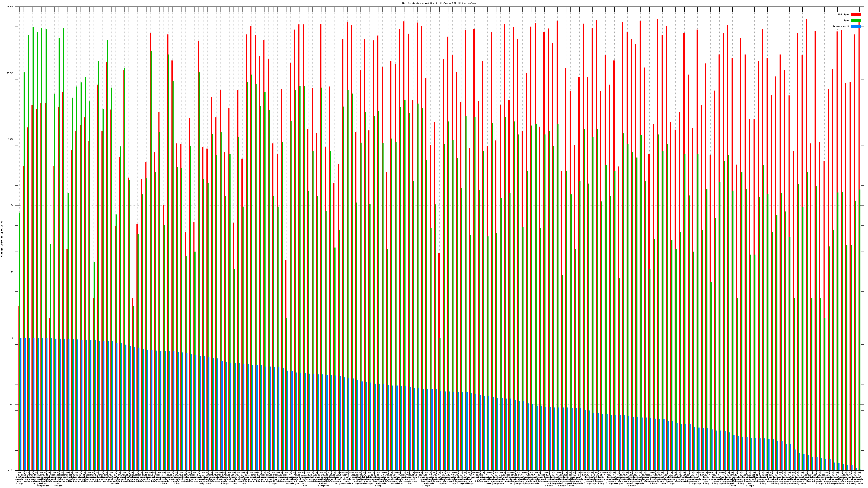Screen dimensions: 868x488
Task: Click the first x-axis label '8@'
Action: tap(19, 473)
